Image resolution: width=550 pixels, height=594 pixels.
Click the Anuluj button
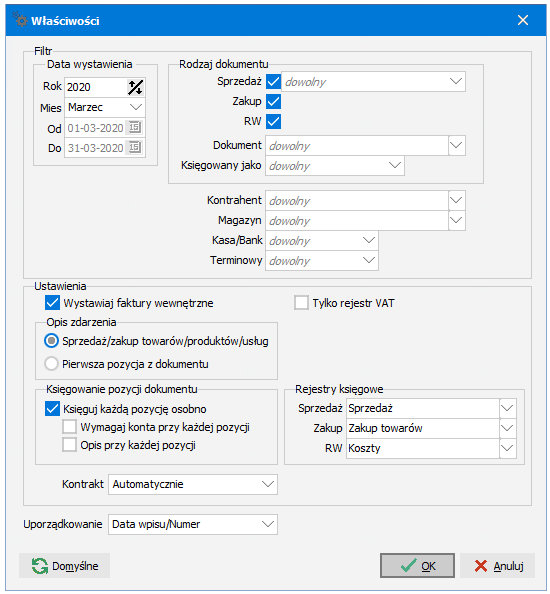[x=497, y=566]
